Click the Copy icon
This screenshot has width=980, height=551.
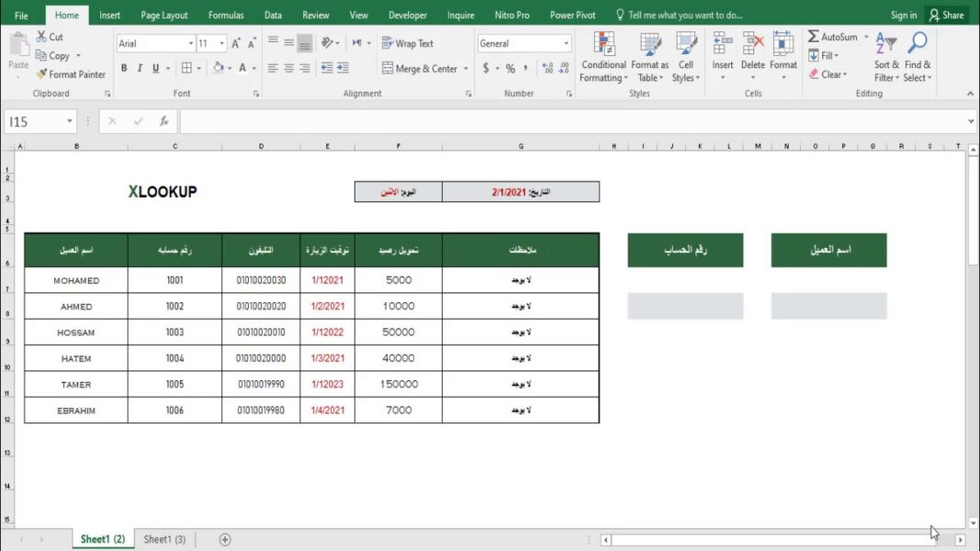tap(41, 56)
